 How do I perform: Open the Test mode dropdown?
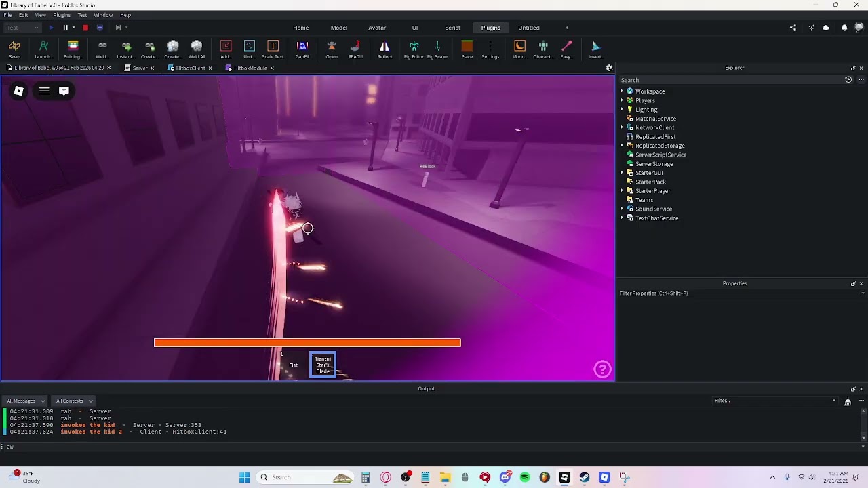pyautogui.click(x=23, y=28)
